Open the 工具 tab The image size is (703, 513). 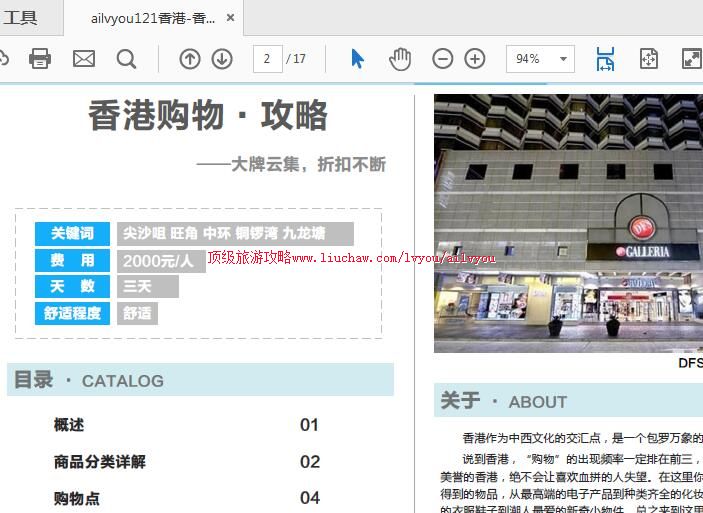click(20, 18)
